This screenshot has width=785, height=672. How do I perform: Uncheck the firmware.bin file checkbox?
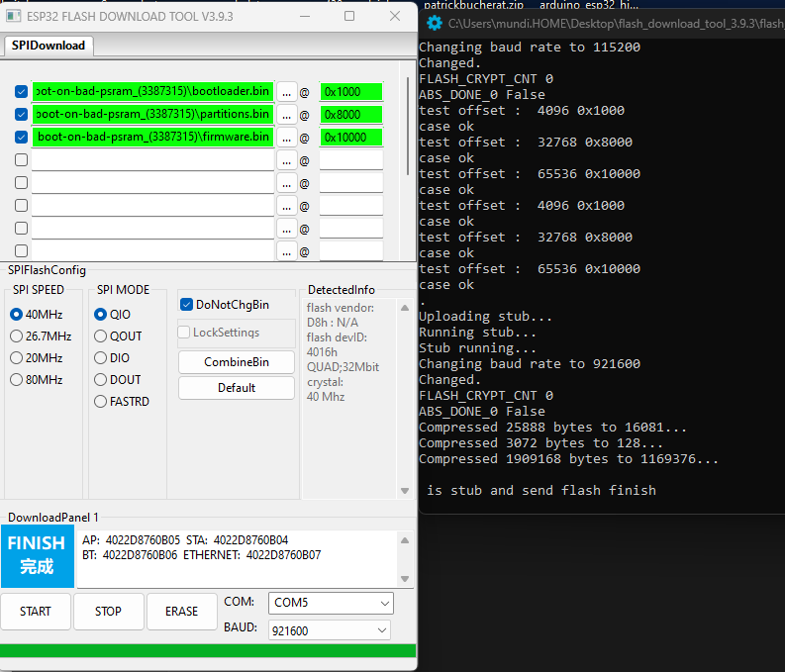pyautogui.click(x=21, y=138)
